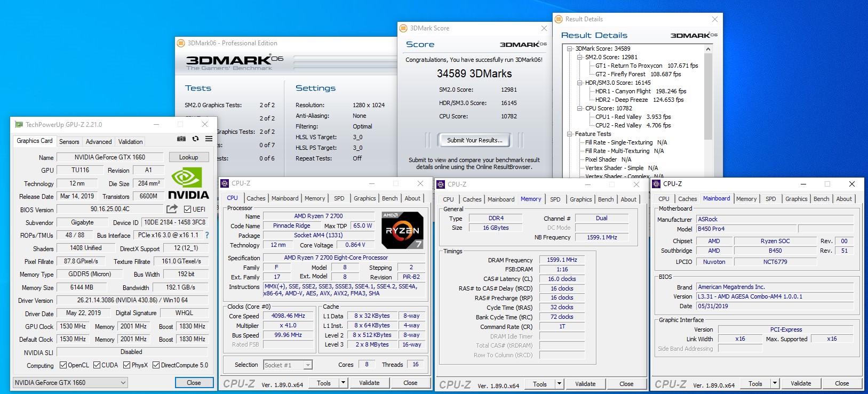Click the Result Details window title icon
Screen dimensions: 868x394
[x=559, y=19]
